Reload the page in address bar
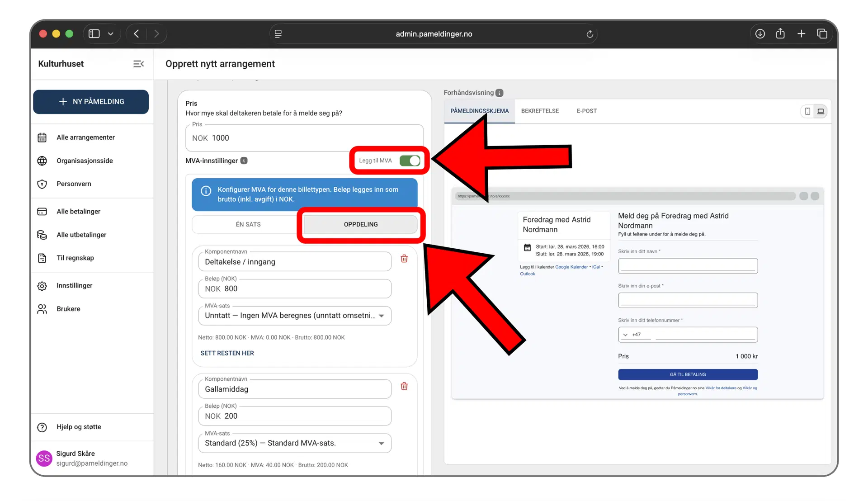 pos(590,34)
